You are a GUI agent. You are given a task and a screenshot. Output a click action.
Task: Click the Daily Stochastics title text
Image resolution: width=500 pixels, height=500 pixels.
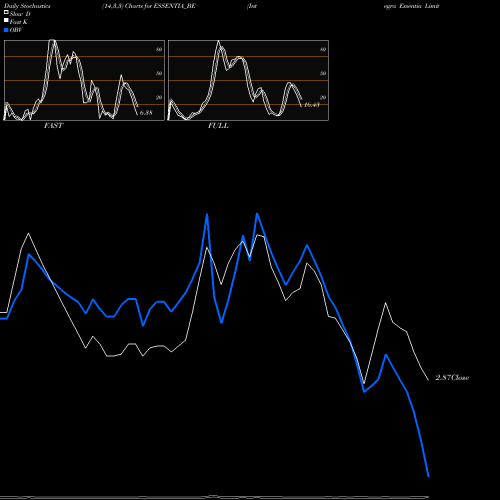click(27, 6)
